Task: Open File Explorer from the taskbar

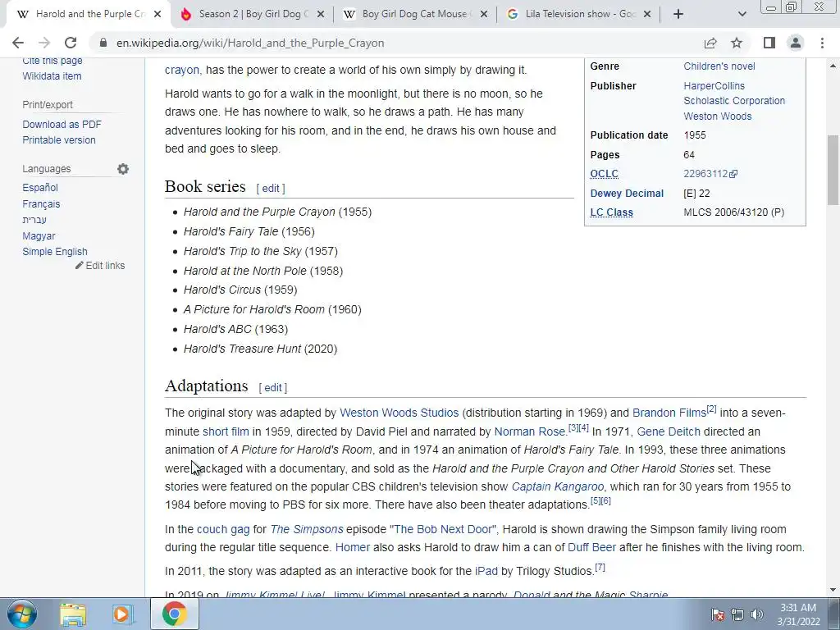Action: [x=73, y=614]
